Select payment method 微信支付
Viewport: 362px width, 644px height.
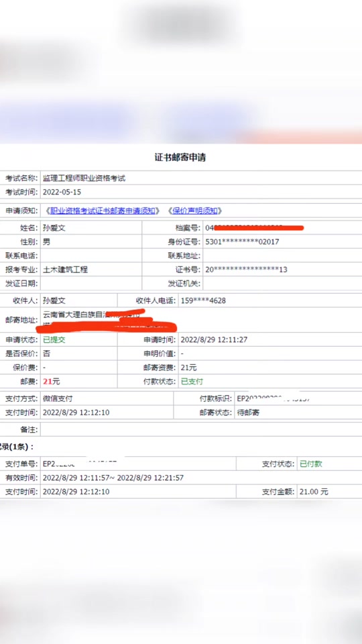tap(58, 398)
